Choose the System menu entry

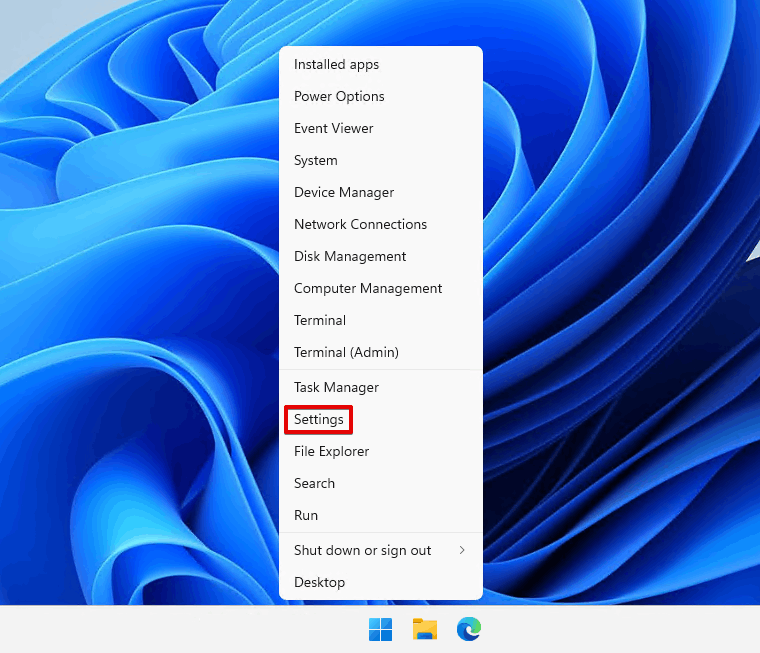(x=380, y=160)
